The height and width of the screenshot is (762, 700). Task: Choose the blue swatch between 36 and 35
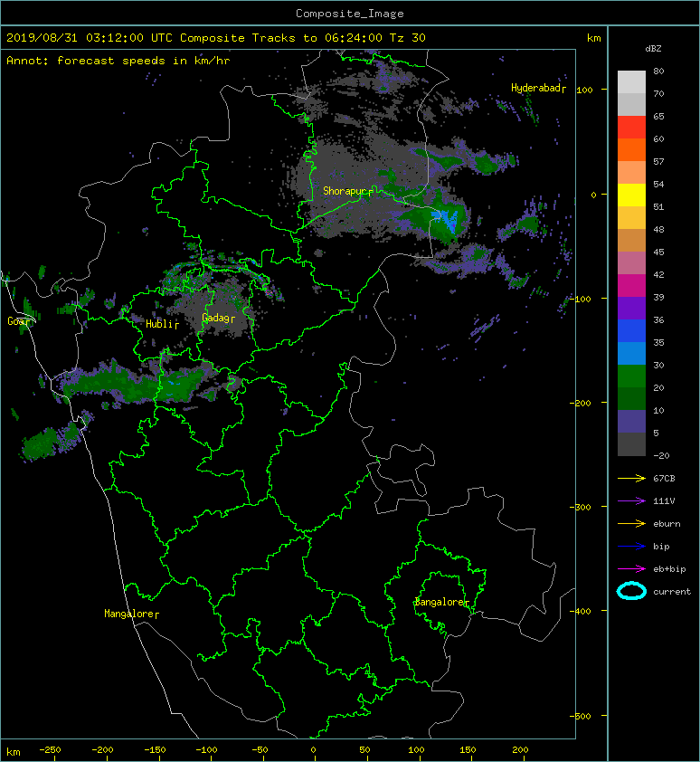tap(631, 331)
